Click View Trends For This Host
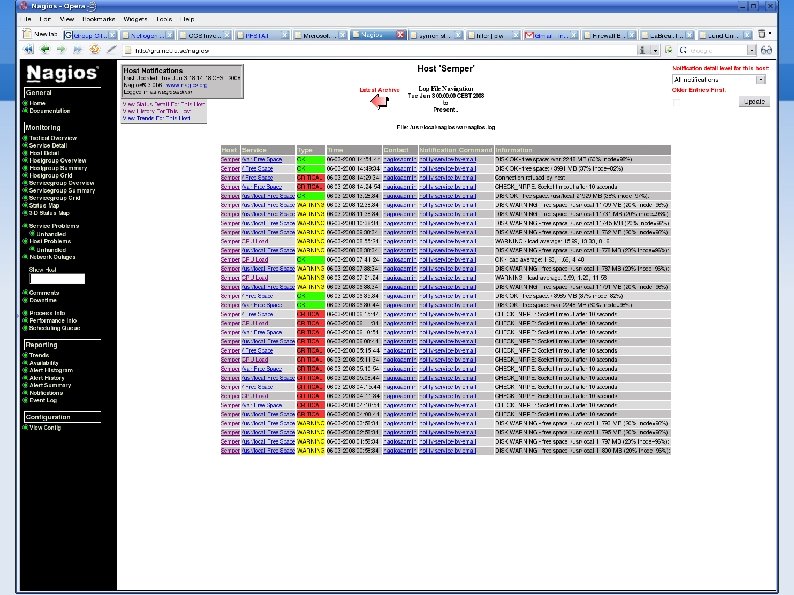 (156, 118)
